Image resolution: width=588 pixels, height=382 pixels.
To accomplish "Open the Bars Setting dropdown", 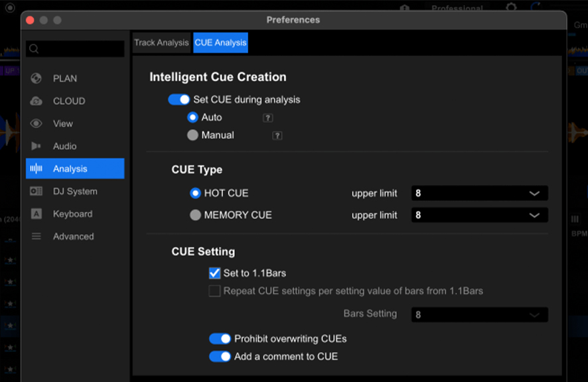I will pos(479,315).
